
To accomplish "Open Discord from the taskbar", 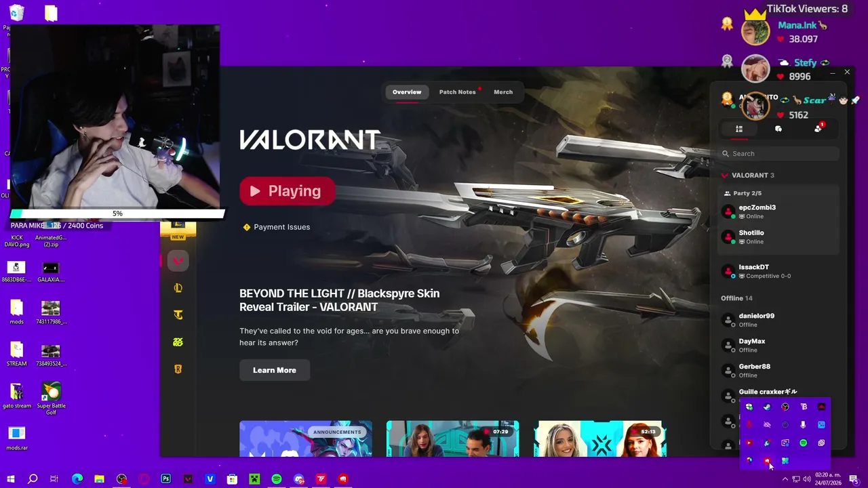I will (x=299, y=479).
